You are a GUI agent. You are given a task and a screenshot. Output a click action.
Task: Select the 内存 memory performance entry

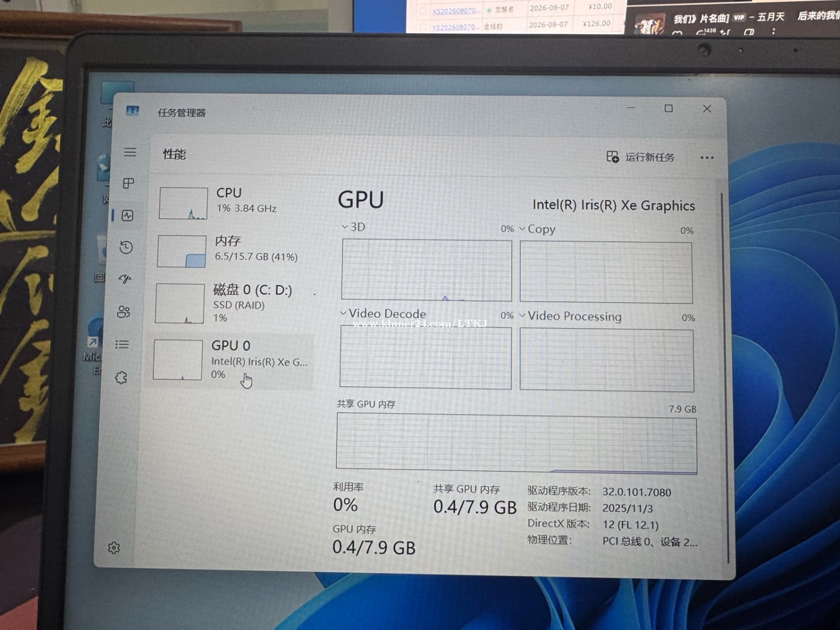click(234, 250)
